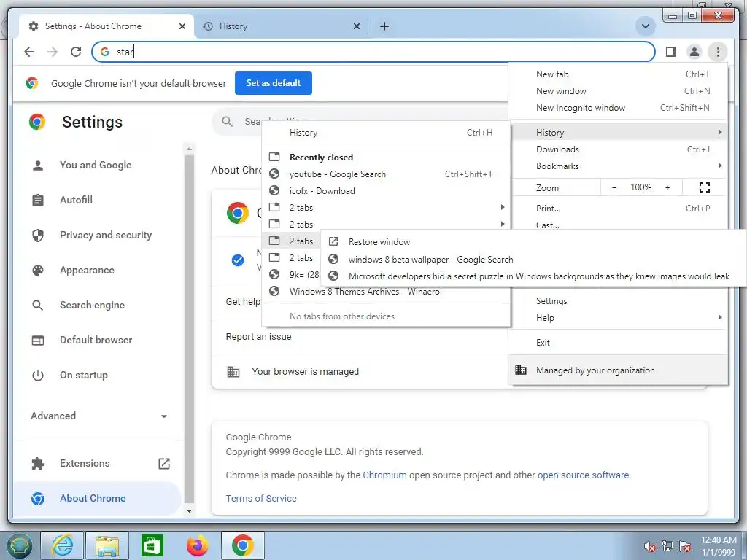747x560 pixels.
Task: Reopen Windows 8 Themes Archives - Winaero
Action: coord(386,292)
